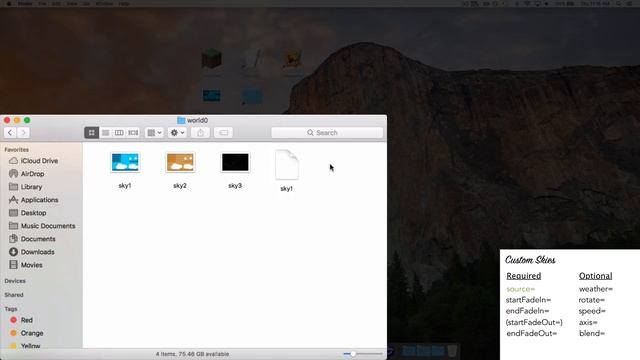Open the item arrangement dropdown
640x360 pixels.
(154, 133)
